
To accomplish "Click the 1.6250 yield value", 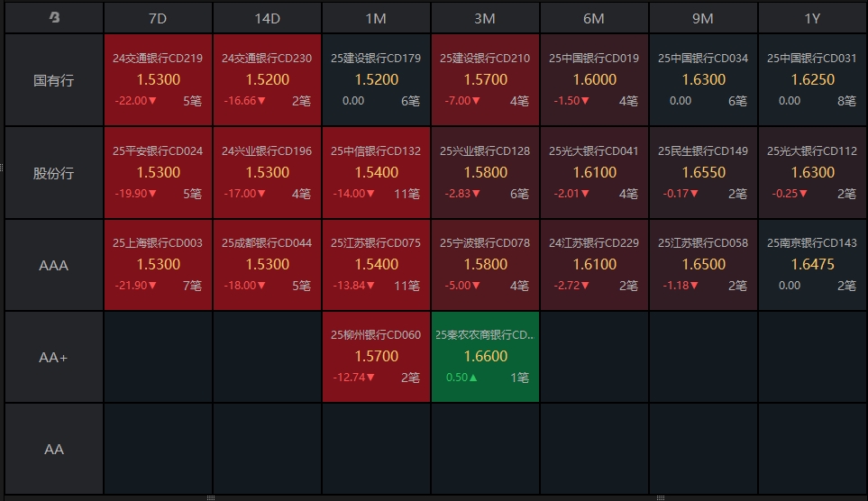I will point(813,79).
